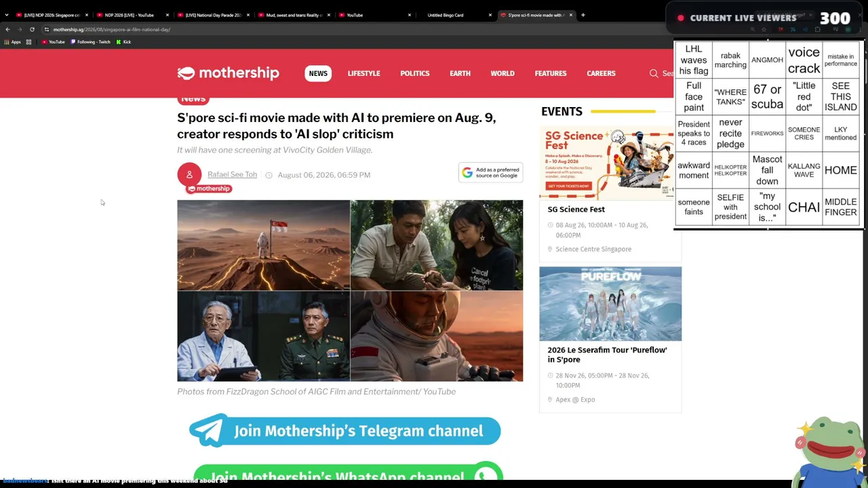Click the clock icon beside publish date
The width and height of the screenshot is (868, 488).
coord(269,175)
